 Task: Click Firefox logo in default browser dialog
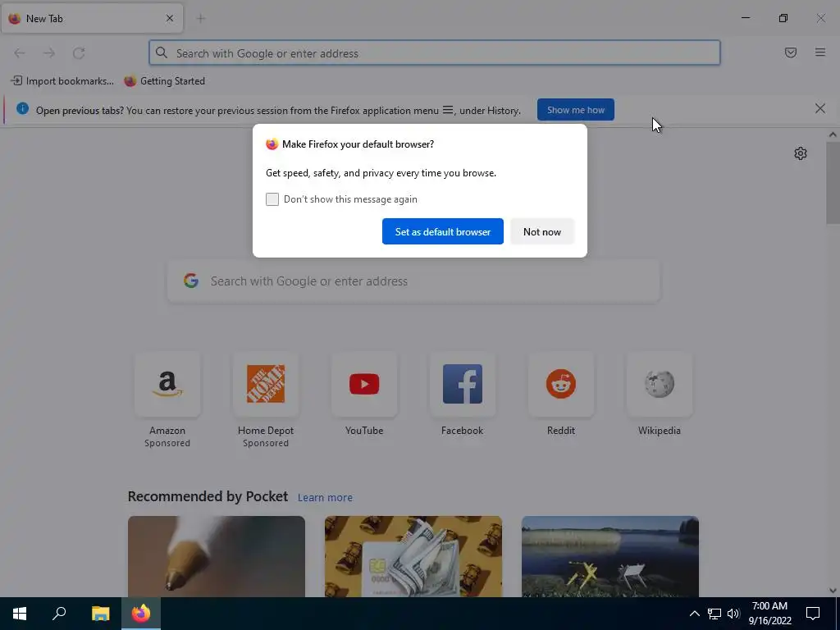[x=272, y=144]
